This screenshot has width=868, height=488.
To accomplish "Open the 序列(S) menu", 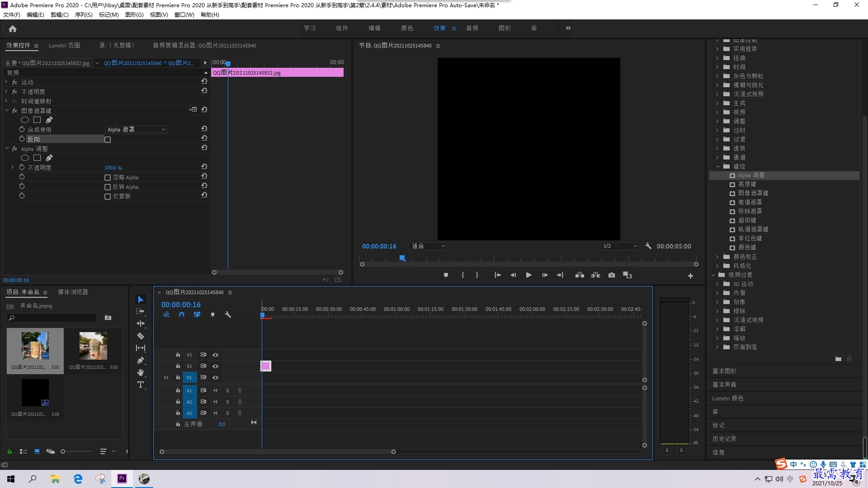I will pos(84,15).
